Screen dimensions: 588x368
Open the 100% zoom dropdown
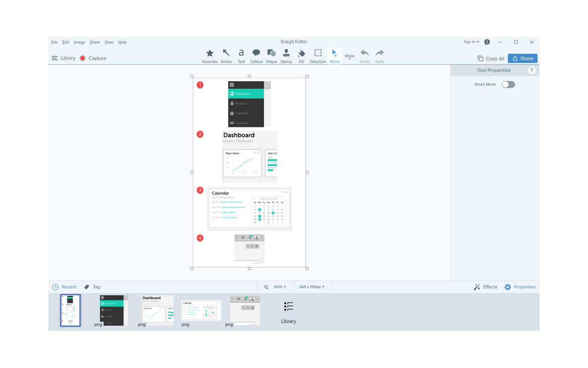tap(280, 287)
